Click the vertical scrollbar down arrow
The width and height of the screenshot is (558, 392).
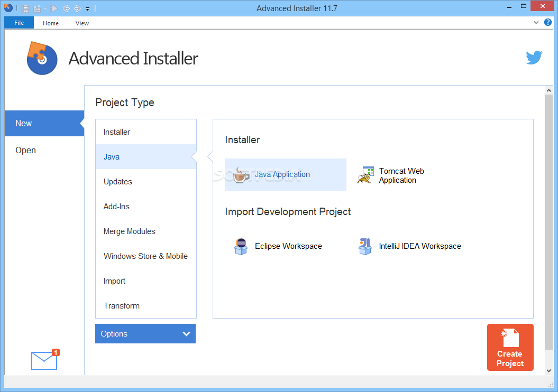(x=548, y=371)
